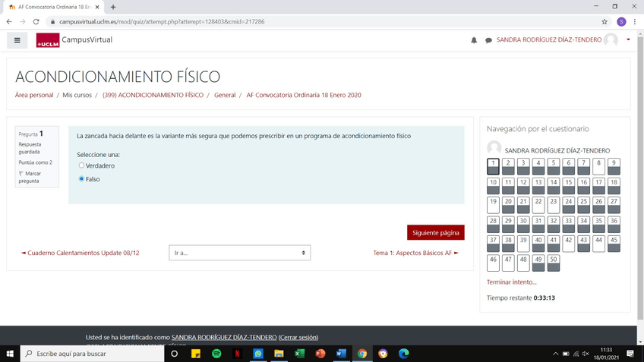Open Word from taskbar
Viewport: 644px width, 362px height.
tap(341, 354)
